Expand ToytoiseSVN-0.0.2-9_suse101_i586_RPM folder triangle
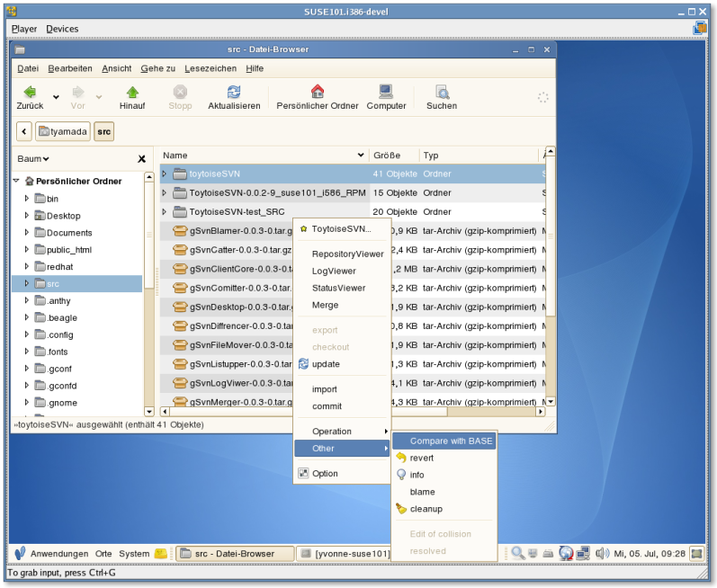This screenshot has height=588, width=717. pos(164,192)
